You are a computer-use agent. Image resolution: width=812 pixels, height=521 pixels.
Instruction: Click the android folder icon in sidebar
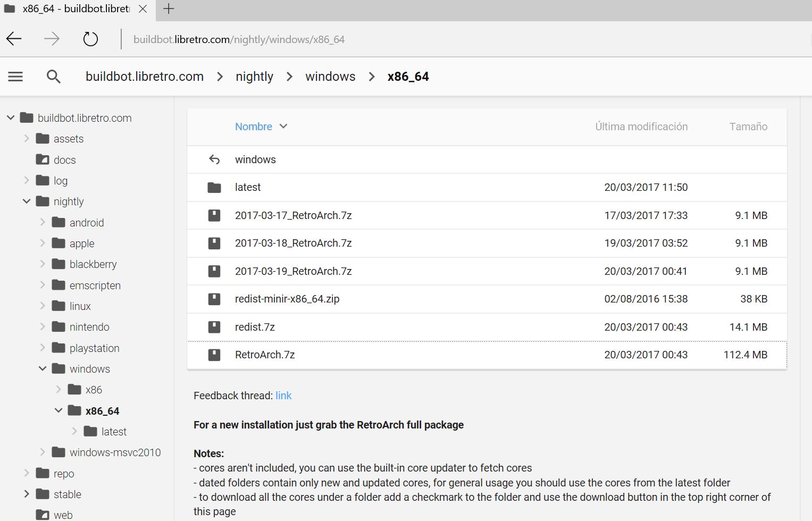coord(58,222)
